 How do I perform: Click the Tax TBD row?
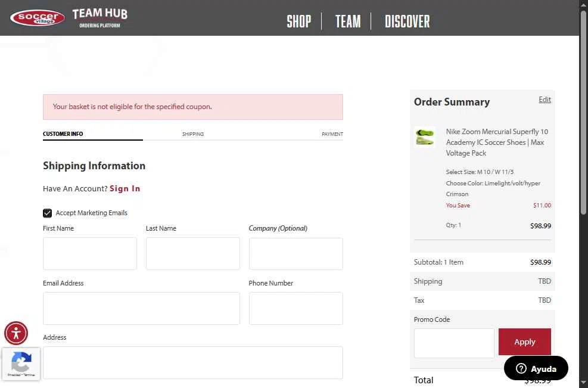[x=482, y=300]
